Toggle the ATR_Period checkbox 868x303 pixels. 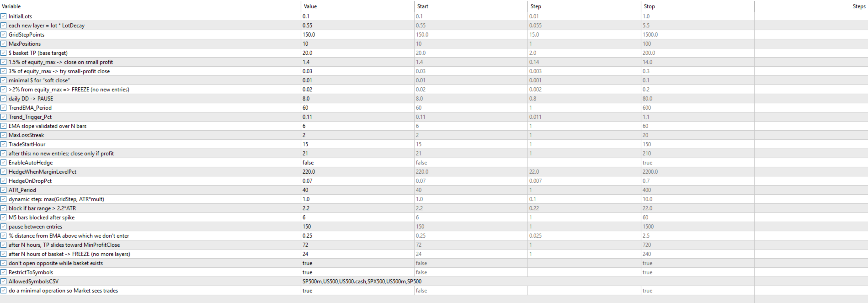click(x=4, y=190)
